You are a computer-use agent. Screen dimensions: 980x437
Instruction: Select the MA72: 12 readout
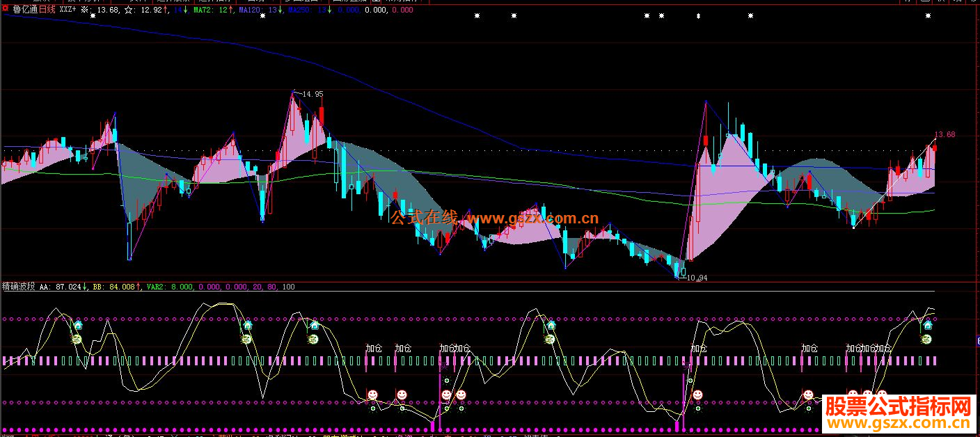[212, 10]
